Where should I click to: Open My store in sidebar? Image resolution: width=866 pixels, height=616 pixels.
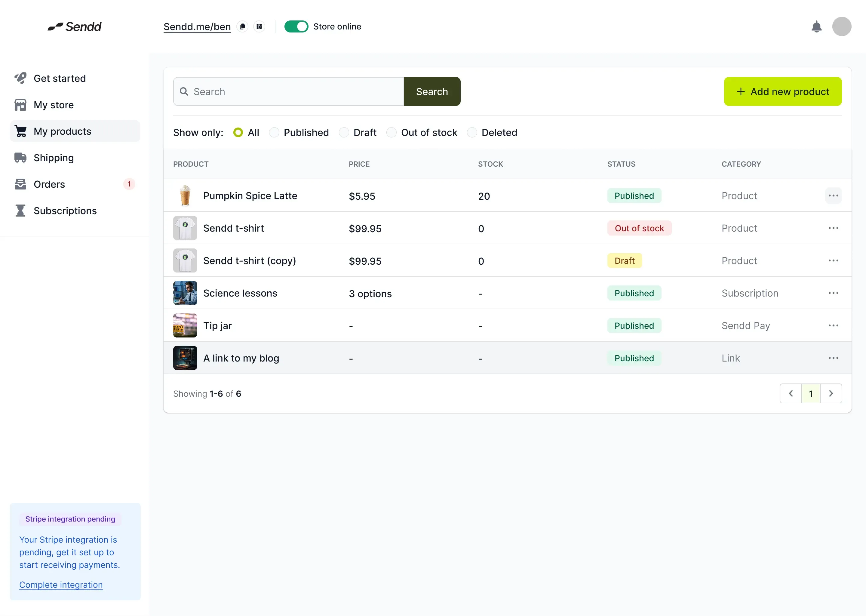pos(75,105)
